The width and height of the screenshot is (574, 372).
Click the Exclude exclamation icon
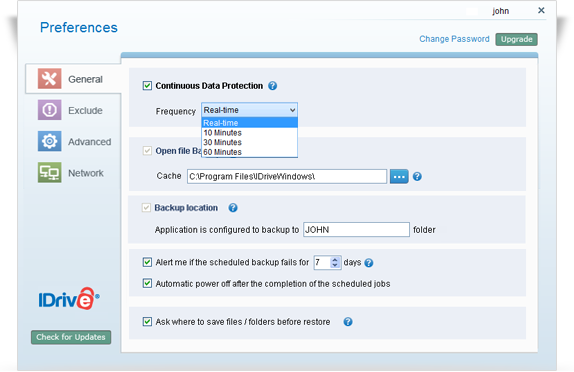coord(49,110)
